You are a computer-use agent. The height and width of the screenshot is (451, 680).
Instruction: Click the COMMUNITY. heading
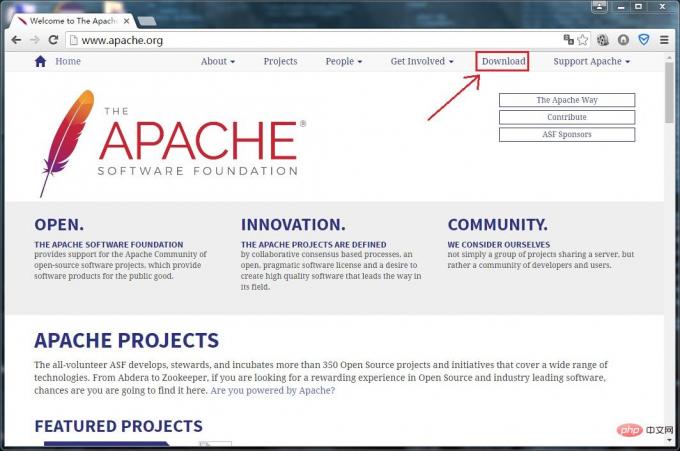[x=497, y=225]
